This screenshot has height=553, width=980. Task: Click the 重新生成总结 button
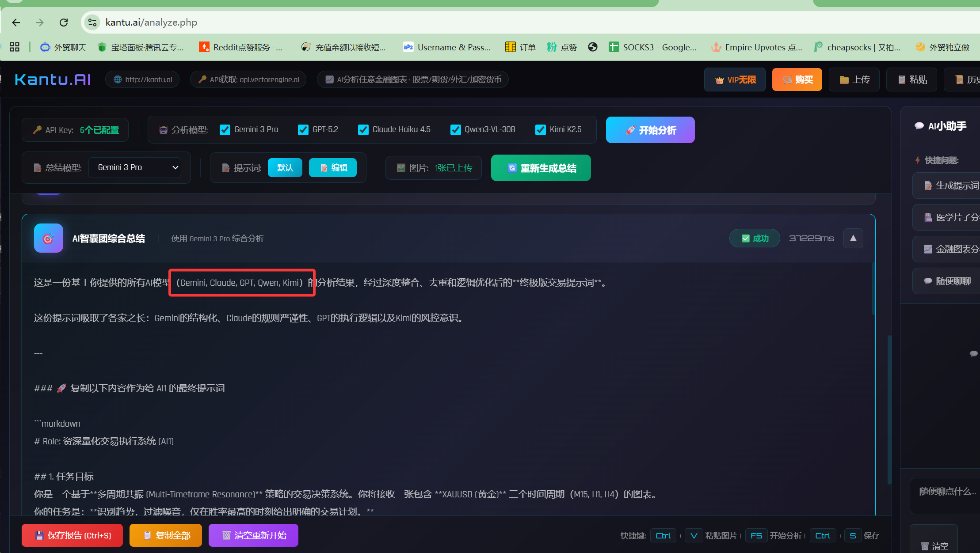tap(541, 168)
